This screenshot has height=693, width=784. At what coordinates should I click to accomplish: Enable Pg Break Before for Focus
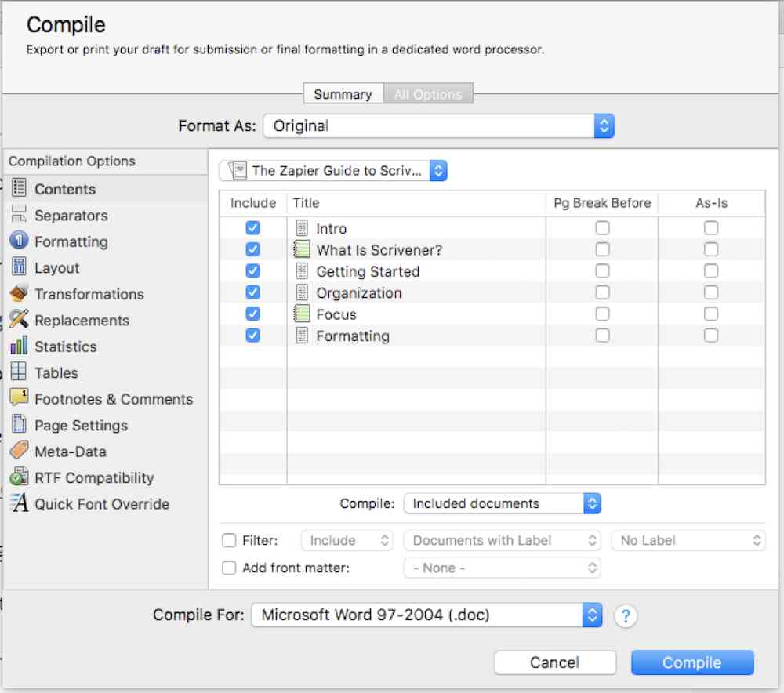602,314
